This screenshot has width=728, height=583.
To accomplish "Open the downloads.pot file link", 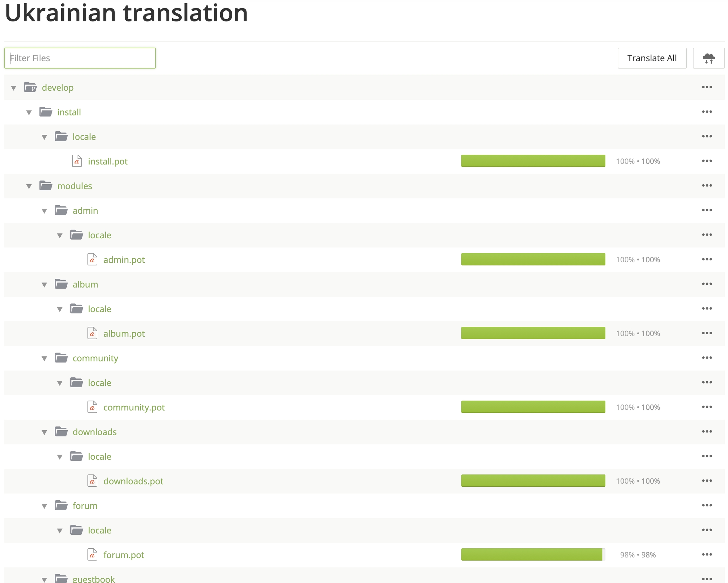I will [133, 481].
